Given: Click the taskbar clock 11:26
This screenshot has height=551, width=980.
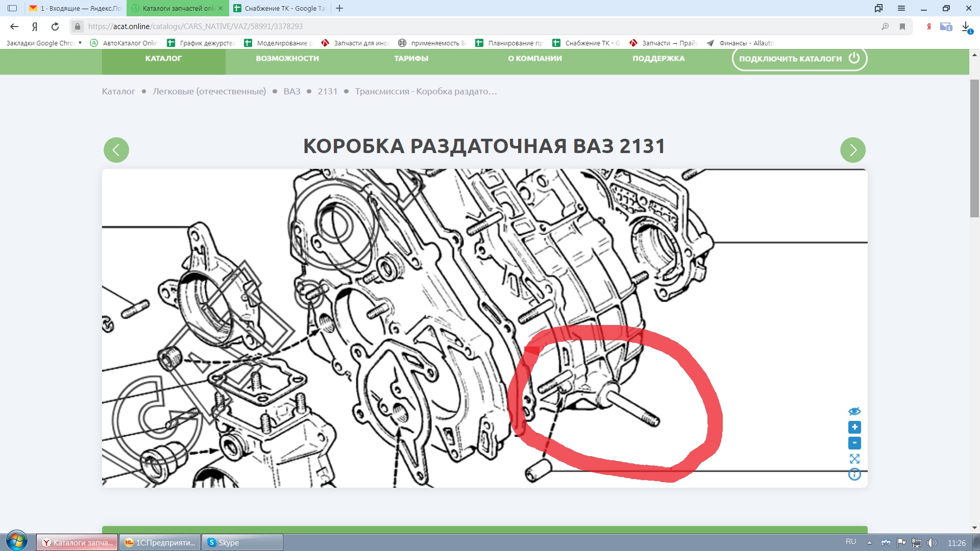Looking at the screenshot, I should [957, 543].
